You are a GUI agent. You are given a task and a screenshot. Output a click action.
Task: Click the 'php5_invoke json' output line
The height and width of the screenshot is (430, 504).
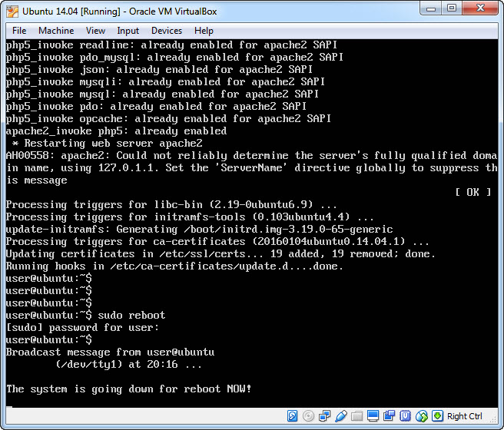[159, 69]
